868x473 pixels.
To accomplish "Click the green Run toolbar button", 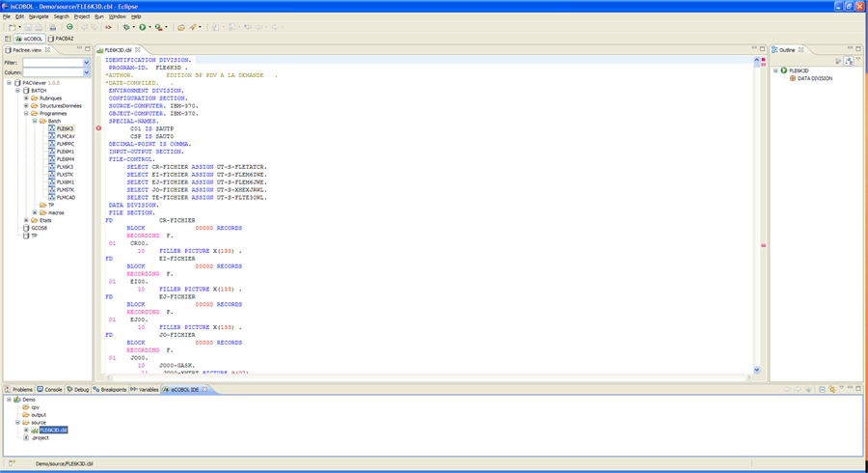I will [x=142, y=27].
